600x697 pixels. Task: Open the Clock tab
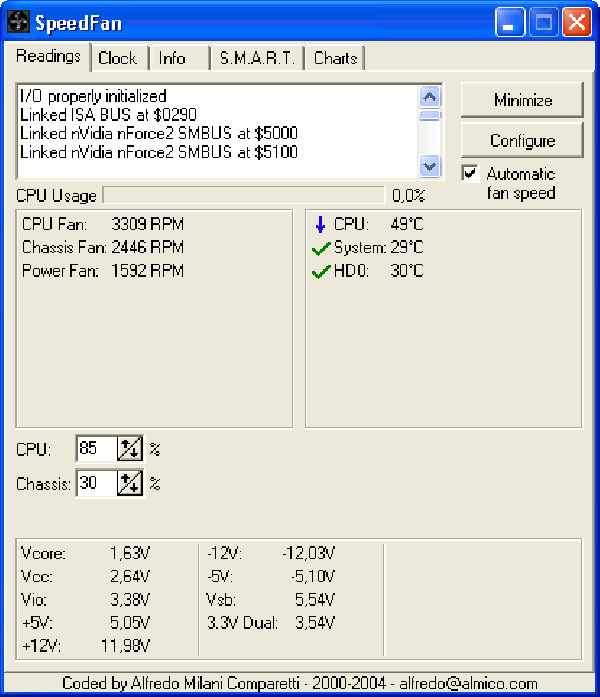pos(117,58)
